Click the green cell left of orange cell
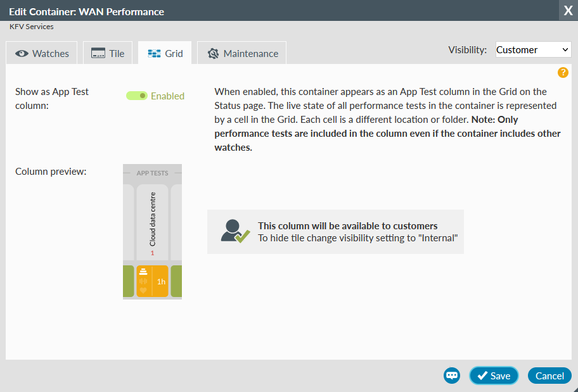This screenshot has height=392, width=578. coord(128,282)
